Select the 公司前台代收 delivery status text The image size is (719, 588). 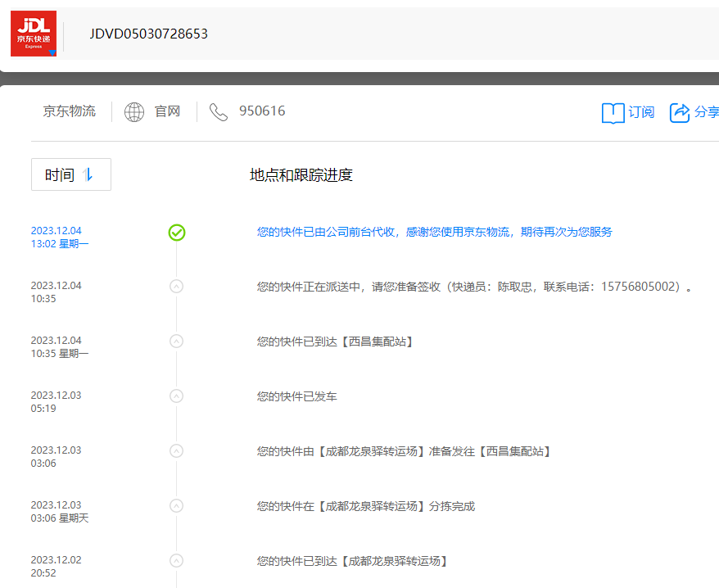tap(434, 232)
